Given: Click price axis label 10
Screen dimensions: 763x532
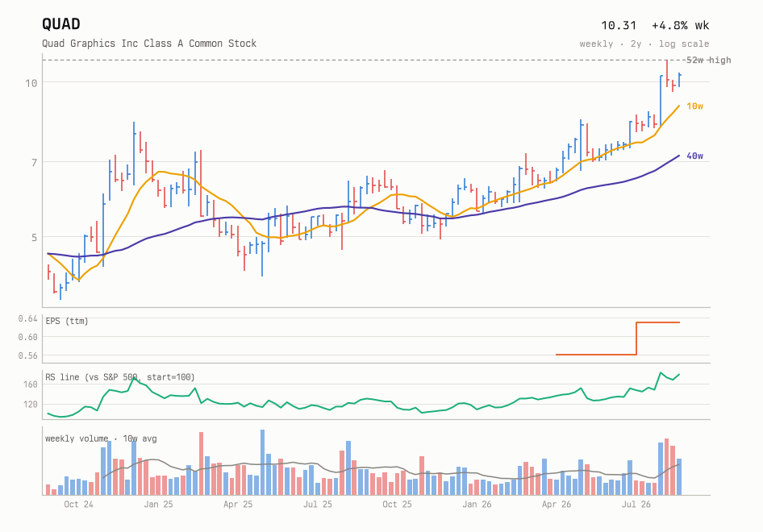Looking at the screenshot, I should pos(31,83).
